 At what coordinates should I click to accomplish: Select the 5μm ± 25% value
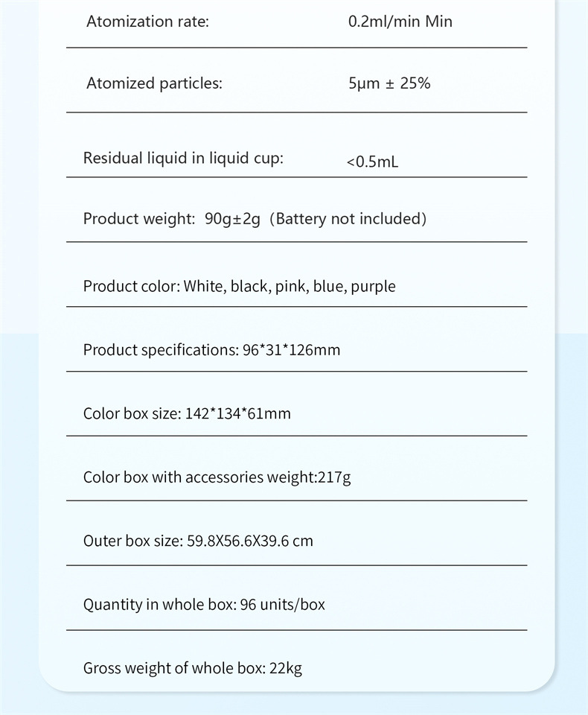389,83
